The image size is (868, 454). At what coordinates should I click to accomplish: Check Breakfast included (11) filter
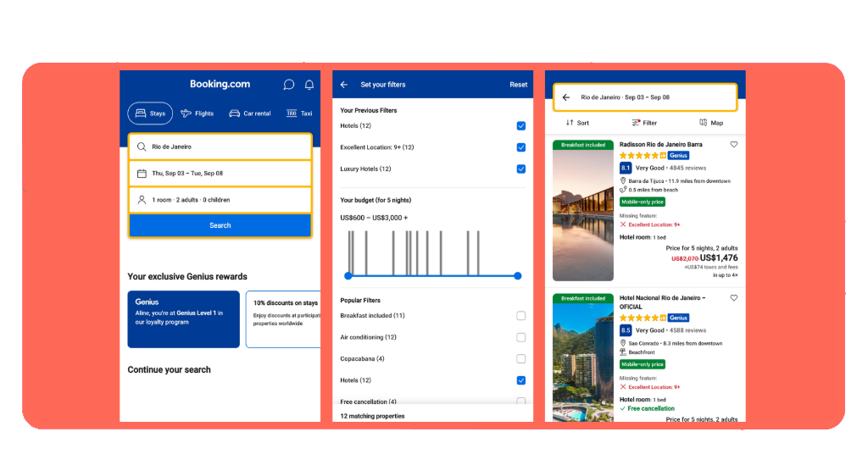[x=521, y=316]
